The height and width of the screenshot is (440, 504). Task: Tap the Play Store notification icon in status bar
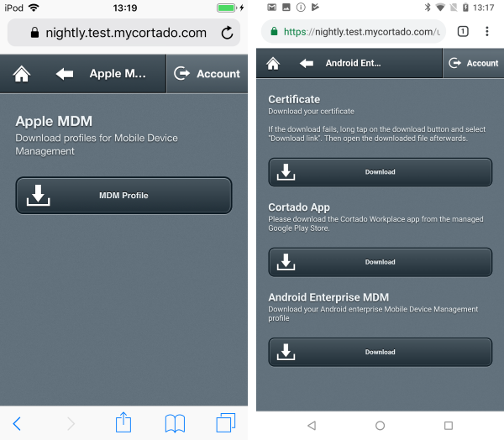[x=315, y=7]
